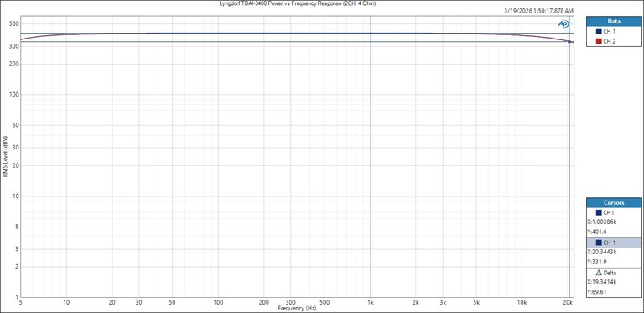The width and height of the screenshot is (644, 313).
Task: Click the Cursors panel header
Action: click(614, 202)
